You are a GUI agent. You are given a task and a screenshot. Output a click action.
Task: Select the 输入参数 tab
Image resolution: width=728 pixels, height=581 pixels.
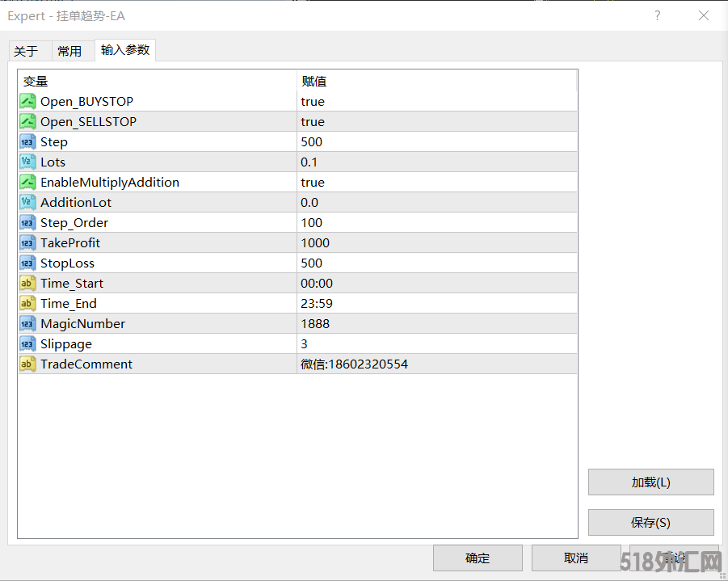(x=125, y=50)
